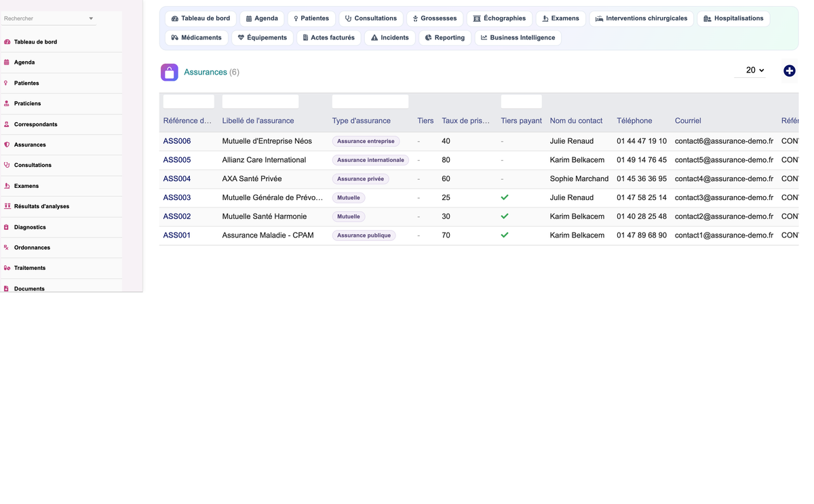
Task: Open the Type d'assurance filter field
Action: click(370, 102)
